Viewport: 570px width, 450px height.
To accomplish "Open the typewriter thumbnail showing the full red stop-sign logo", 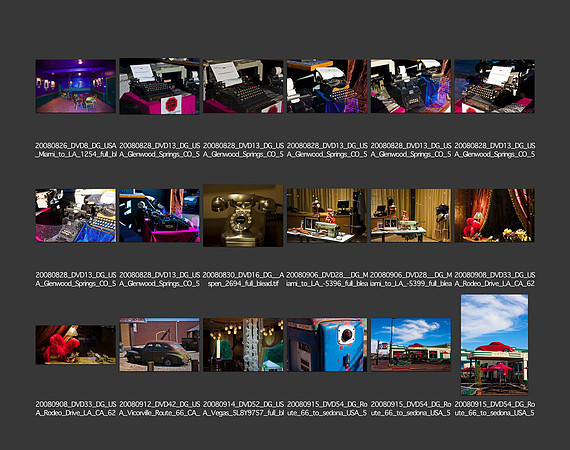I will pos(159,86).
